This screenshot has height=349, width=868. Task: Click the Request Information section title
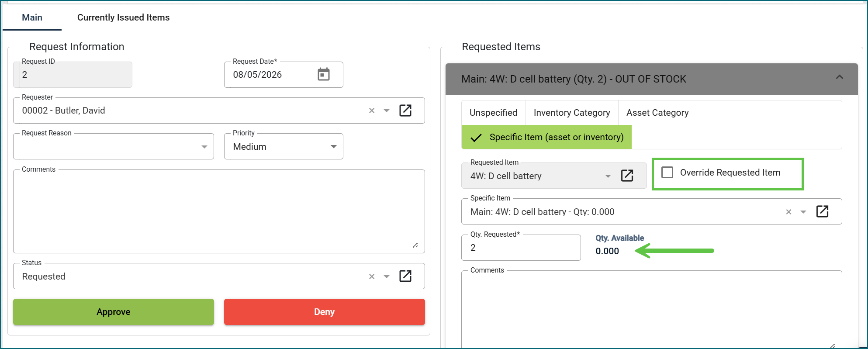point(77,47)
